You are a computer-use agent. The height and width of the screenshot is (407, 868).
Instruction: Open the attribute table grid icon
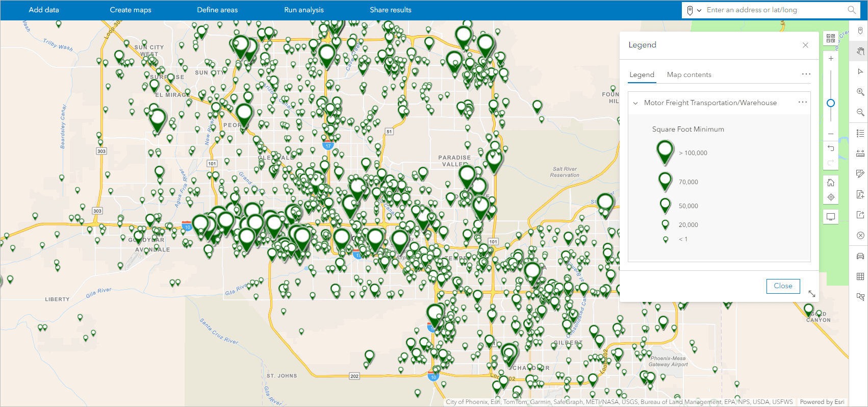(x=860, y=276)
